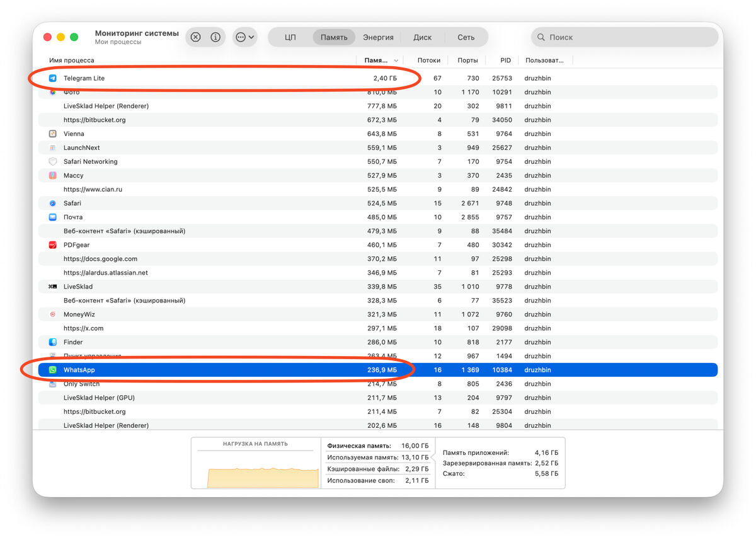Click the Зарезервированная память 2,52 ГБ entry

(500, 463)
